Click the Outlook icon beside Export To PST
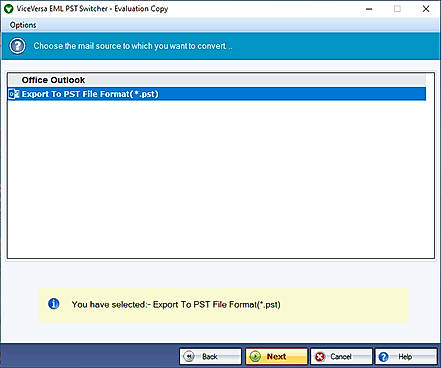Image resolution: width=441 pixels, height=368 pixels. click(14, 94)
